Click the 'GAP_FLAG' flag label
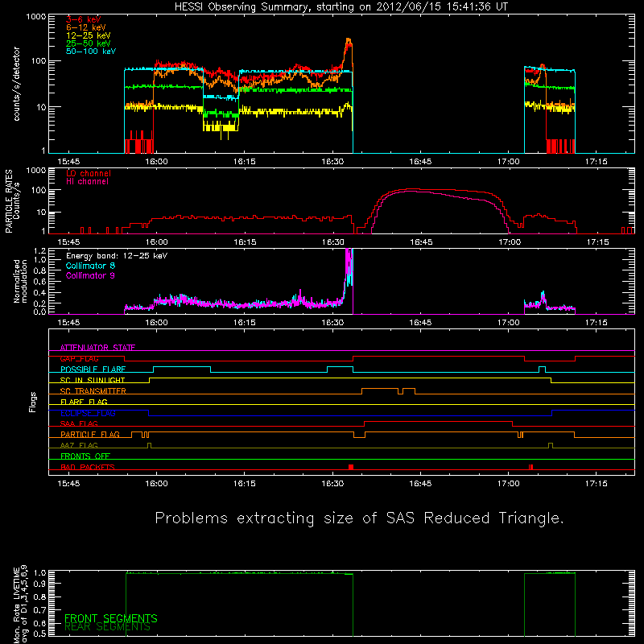 [79, 358]
